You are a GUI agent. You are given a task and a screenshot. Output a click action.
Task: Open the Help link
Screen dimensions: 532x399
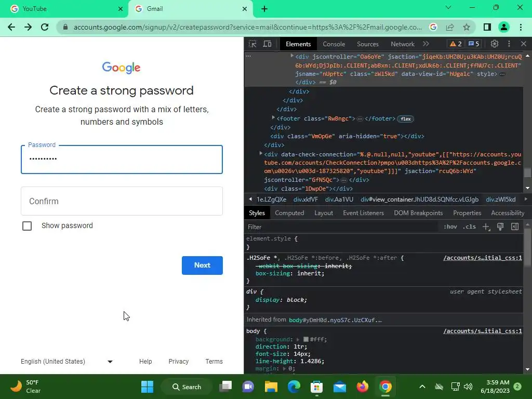coord(145,362)
